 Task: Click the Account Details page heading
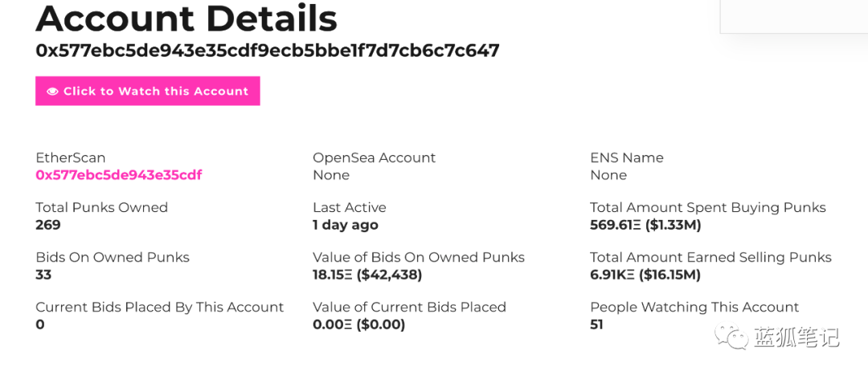click(x=186, y=18)
